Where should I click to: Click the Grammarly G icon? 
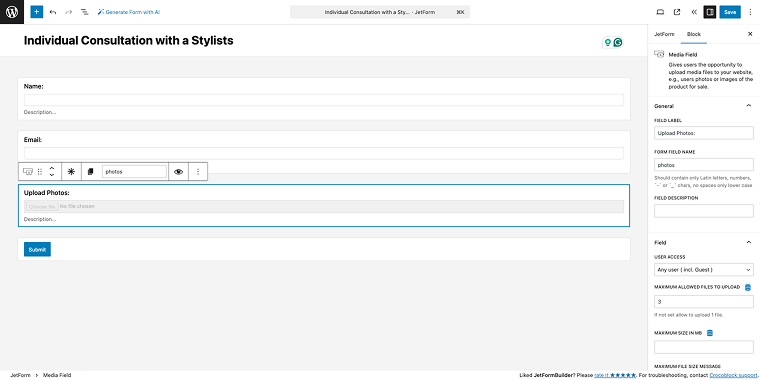[x=618, y=43]
